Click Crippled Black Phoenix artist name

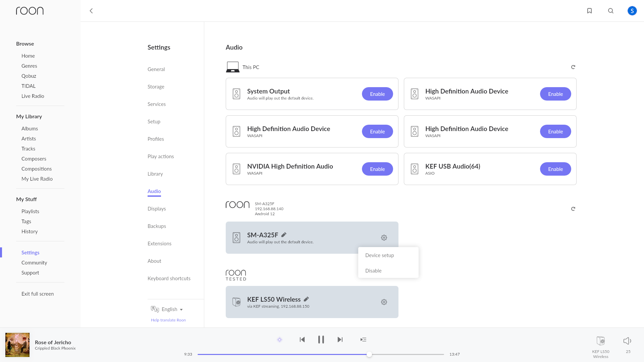coord(55,348)
